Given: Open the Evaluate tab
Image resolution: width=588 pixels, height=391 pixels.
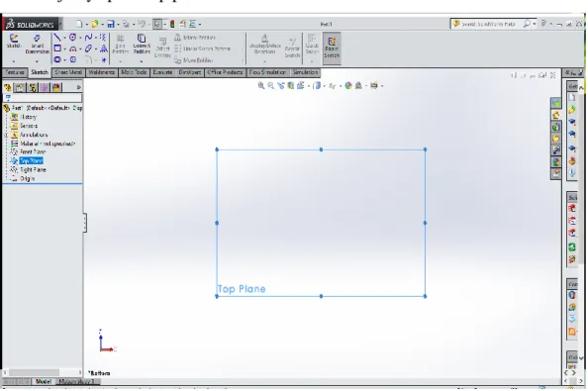Looking at the screenshot, I should pos(162,72).
